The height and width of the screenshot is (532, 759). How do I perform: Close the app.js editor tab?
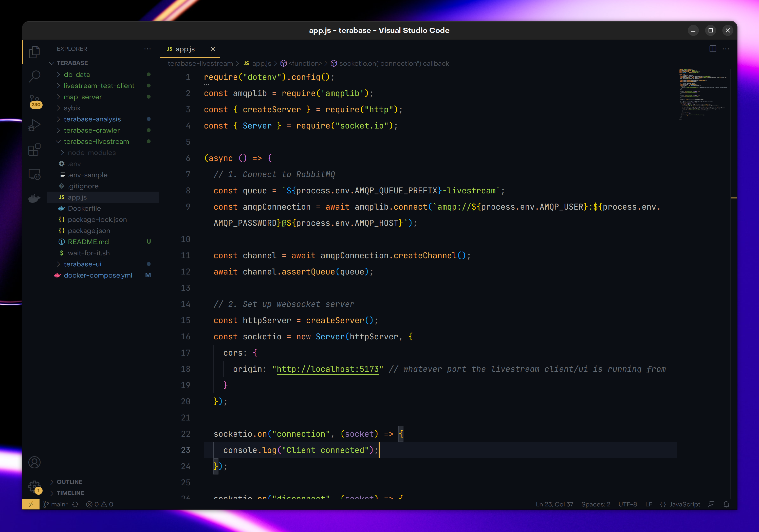[x=213, y=49]
